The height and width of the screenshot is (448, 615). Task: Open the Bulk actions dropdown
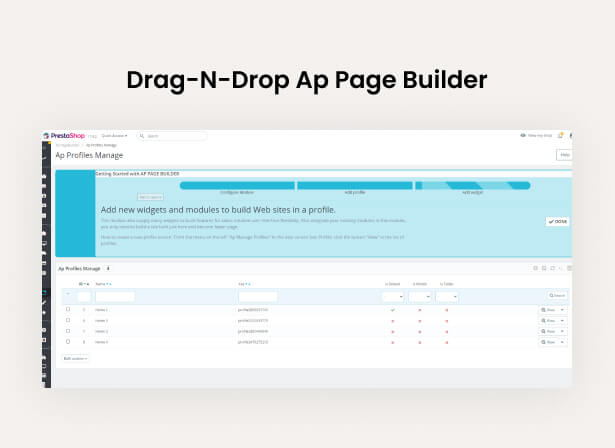pyautogui.click(x=75, y=359)
